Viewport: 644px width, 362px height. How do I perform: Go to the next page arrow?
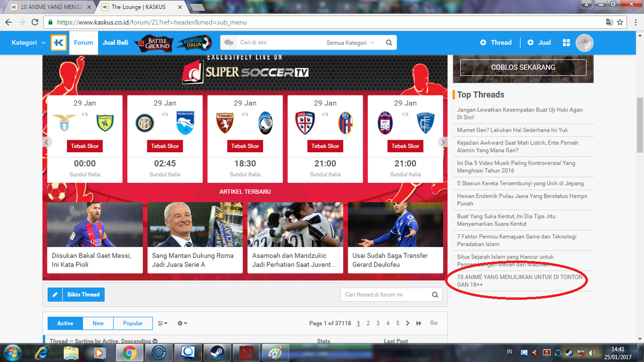408,323
